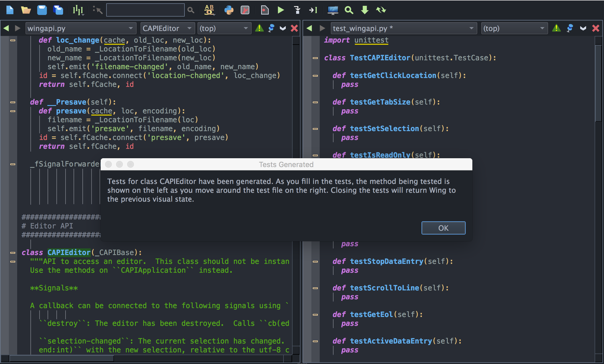Click the testGetClickLocation method name
This screenshot has height=364, width=604.
(393, 76)
